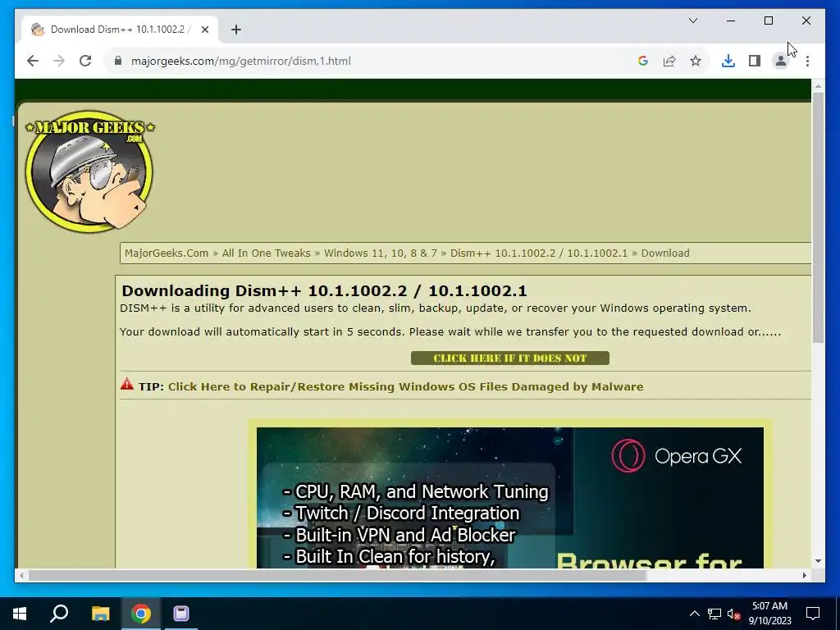Open network status tray icon
840x630 pixels.
pyautogui.click(x=714, y=614)
